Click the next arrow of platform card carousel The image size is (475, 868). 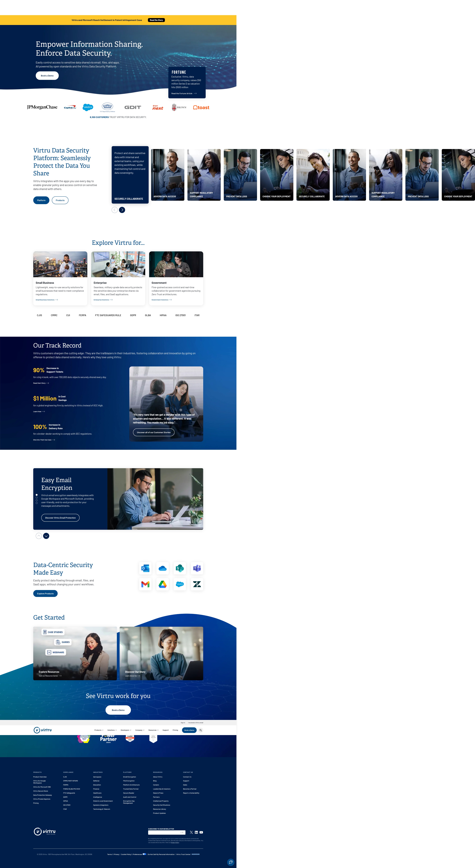[122, 210]
